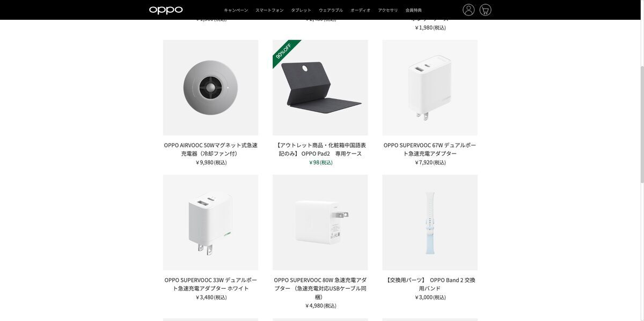Image resolution: width=644 pixels, height=321 pixels.
Task: Open the SUPERVOOC 80W adapter title link
Action: (320, 288)
